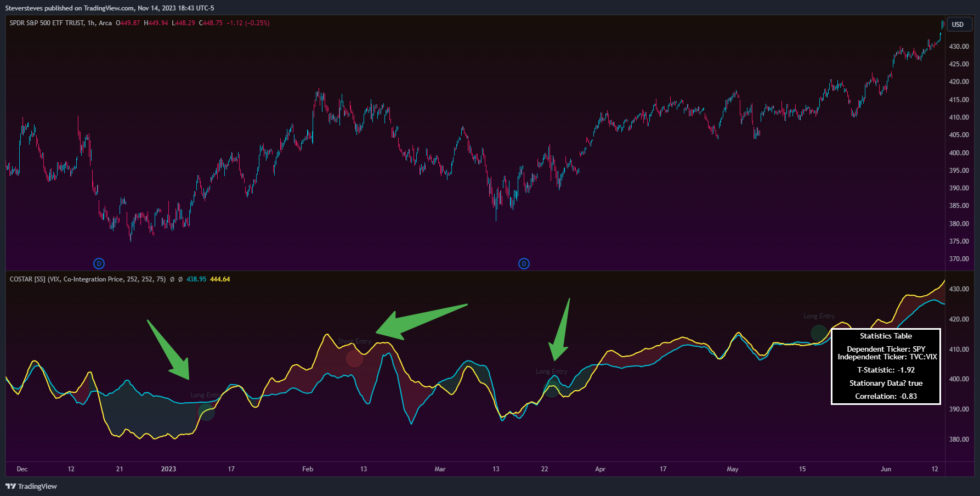Click the Feb label on time axis
The image size is (980, 496).
(x=308, y=469)
